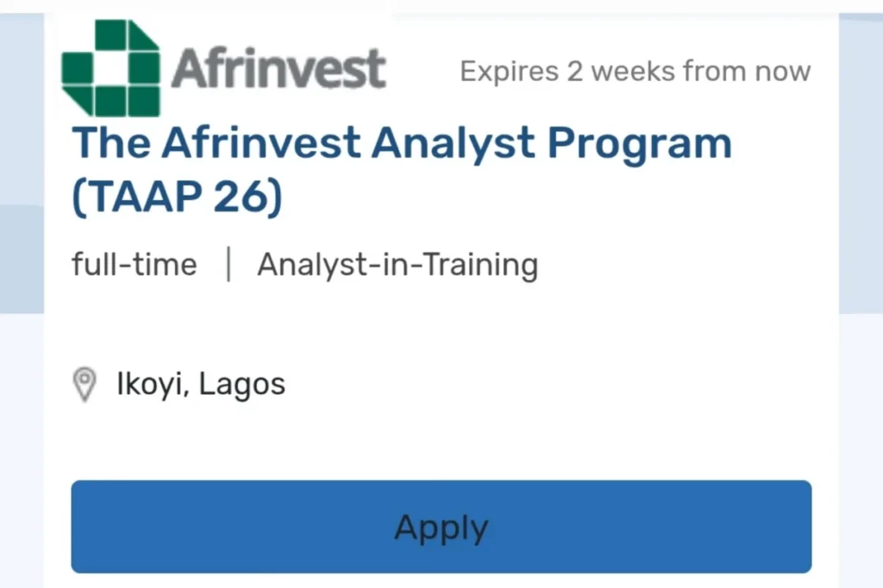883x588 pixels.
Task: Click the blue Apply bar at the bottom
Action: point(441,527)
